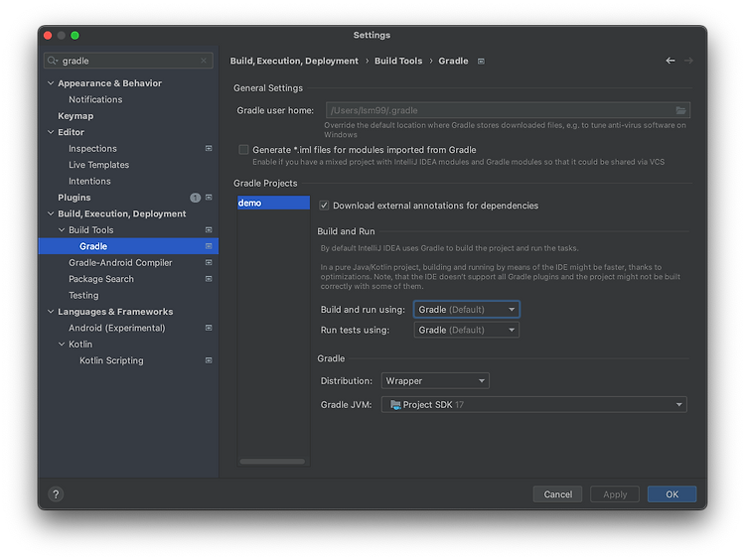Click the project icon on selected Gradle row
This screenshot has width=745, height=560.
(x=209, y=246)
